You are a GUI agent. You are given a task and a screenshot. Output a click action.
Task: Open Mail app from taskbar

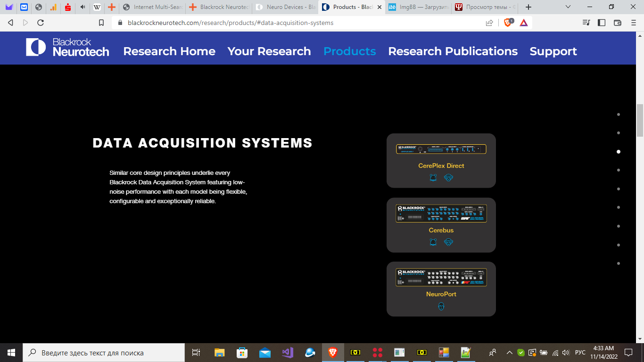point(265,353)
